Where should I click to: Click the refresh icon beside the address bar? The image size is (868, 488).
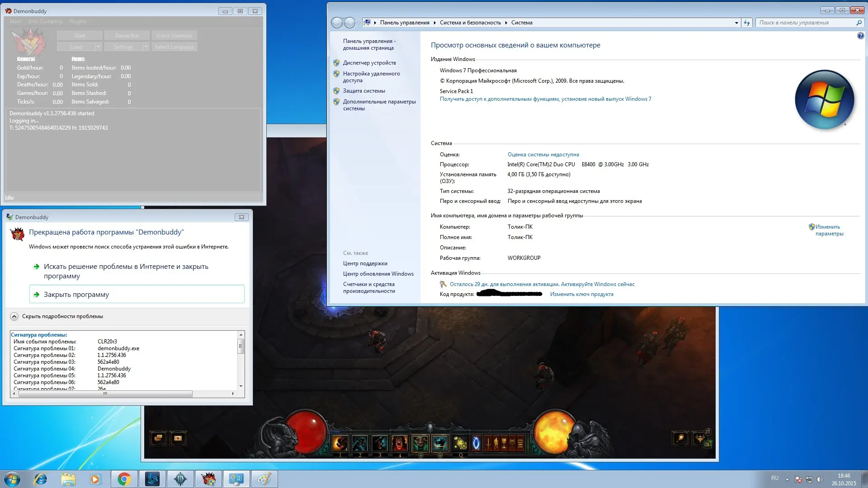pos(747,23)
